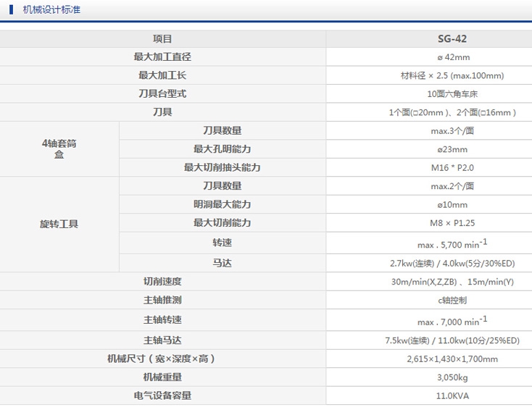
Task: Click the 项目 column header
Action: tap(162, 39)
